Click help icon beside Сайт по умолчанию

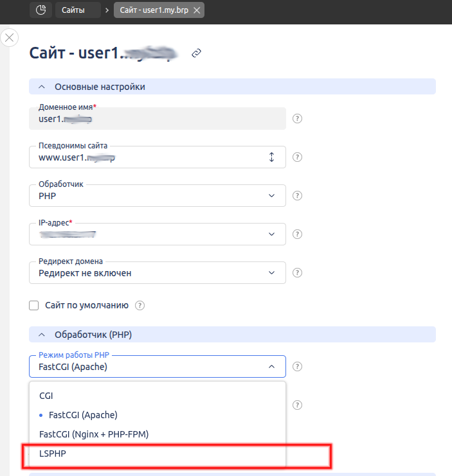(x=140, y=305)
